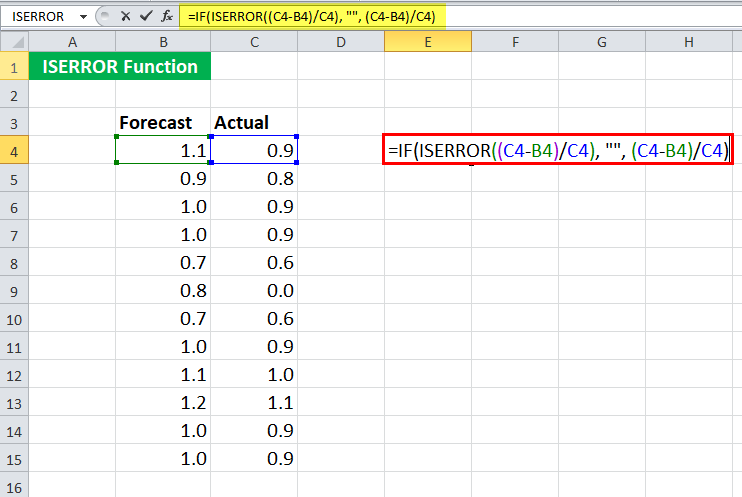Select column E header
Viewport: 742px width, 497px height.
click(428, 42)
